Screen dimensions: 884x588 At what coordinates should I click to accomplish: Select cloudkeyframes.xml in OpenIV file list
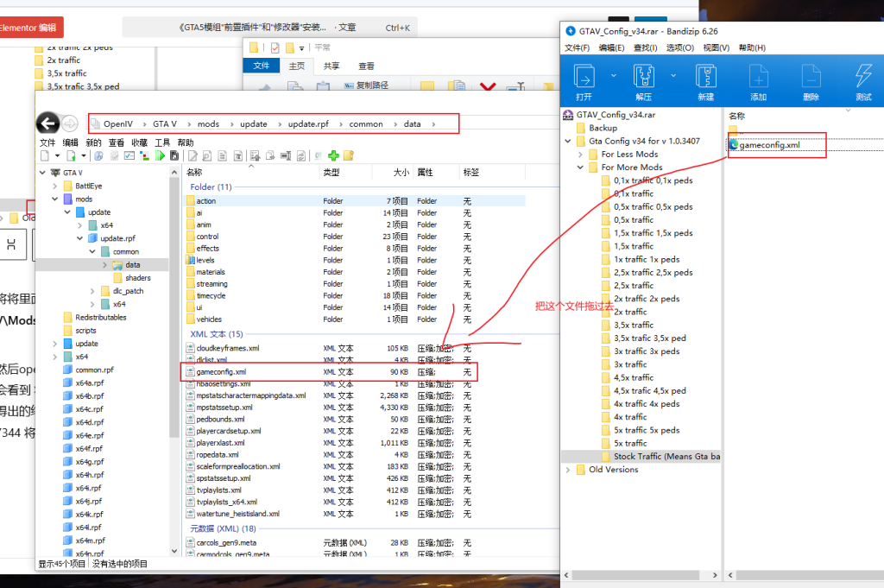coord(228,349)
